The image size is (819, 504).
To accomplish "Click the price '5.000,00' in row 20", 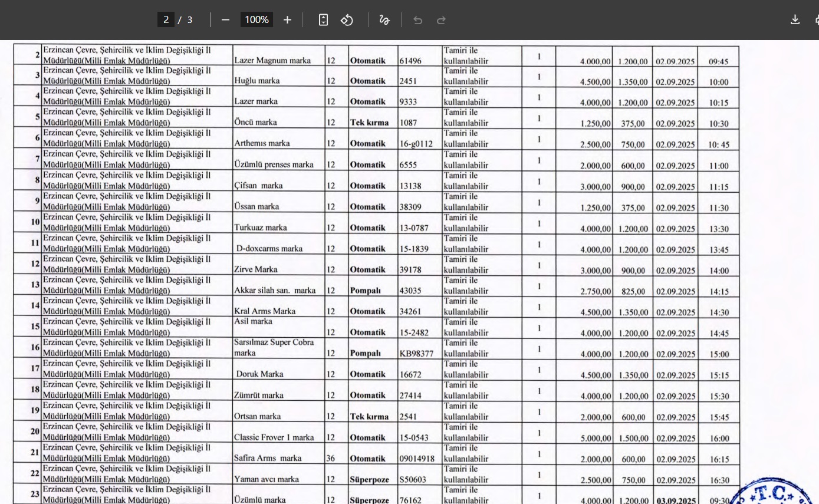I will click(596, 439).
